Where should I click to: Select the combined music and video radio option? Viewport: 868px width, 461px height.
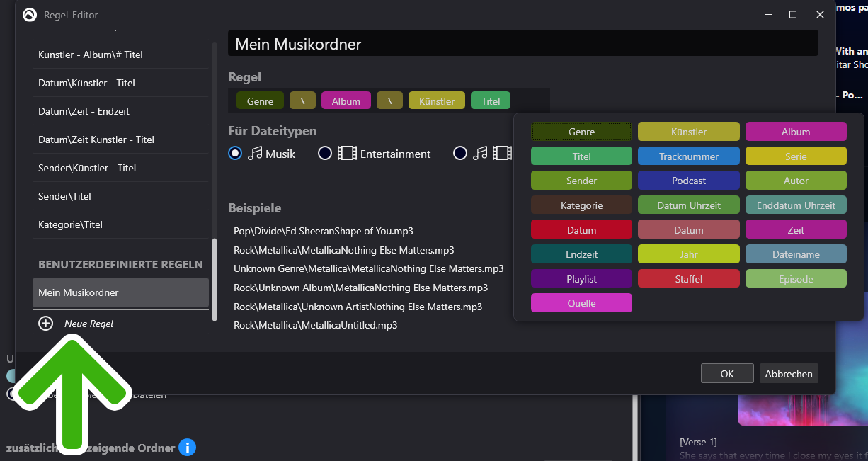coord(460,153)
